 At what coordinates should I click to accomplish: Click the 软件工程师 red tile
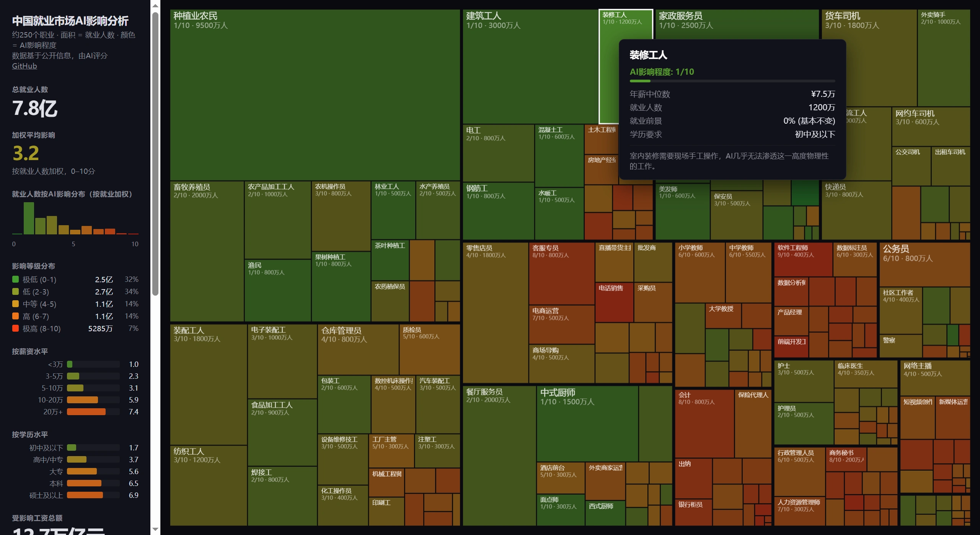point(803,260)
